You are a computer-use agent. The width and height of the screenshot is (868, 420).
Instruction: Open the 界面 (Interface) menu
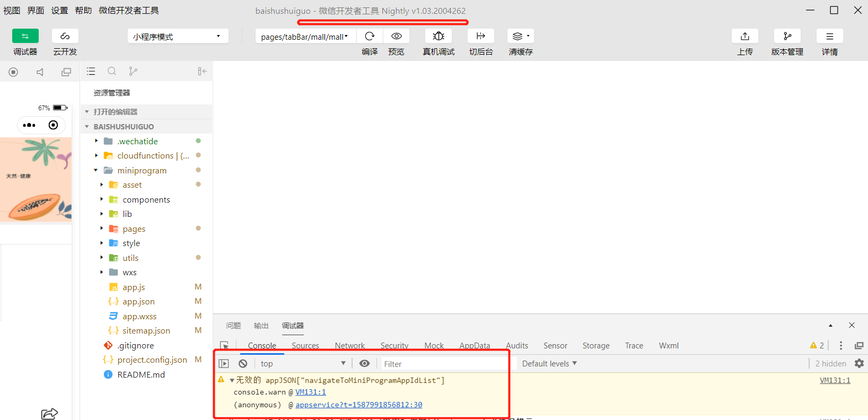pyautogui.click(x=36, y=11)
